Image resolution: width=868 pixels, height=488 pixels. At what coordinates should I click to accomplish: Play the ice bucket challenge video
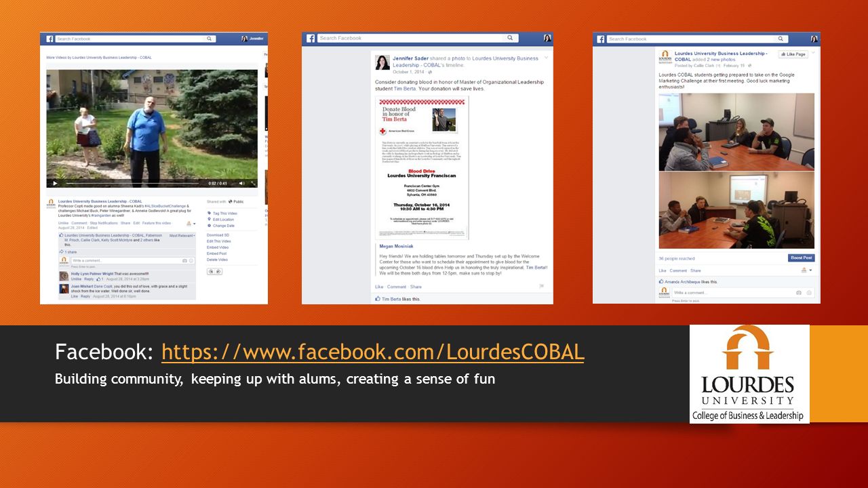[55, 183]
